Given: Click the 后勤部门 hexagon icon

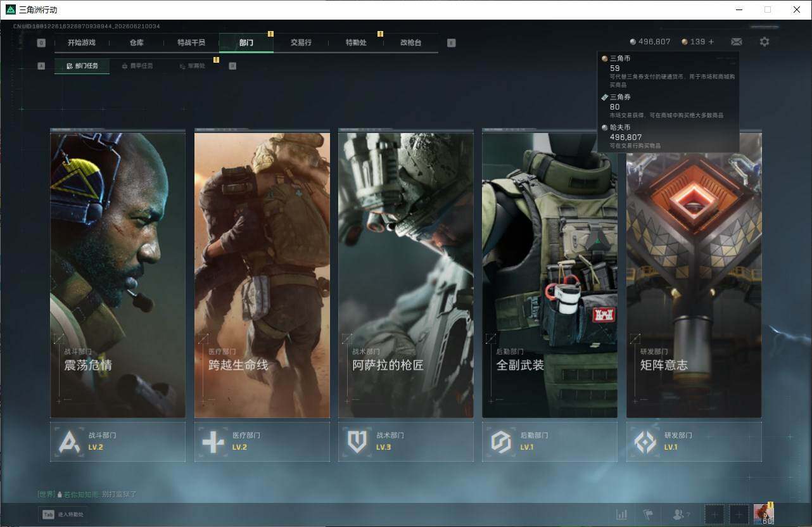Looking at the screenshot, I should pos(501,441).
